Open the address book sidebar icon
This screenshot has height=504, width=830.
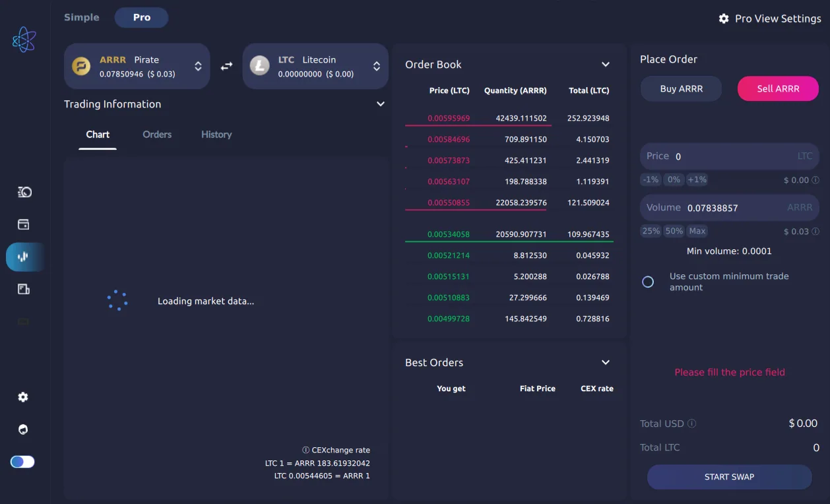pyautogui.click(x=24, y=289)
